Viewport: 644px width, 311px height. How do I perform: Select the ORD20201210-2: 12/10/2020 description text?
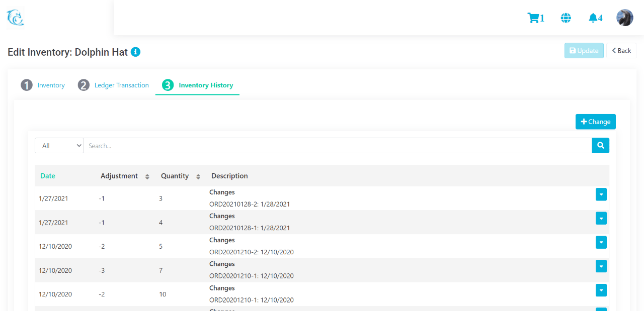pos(252,252)
